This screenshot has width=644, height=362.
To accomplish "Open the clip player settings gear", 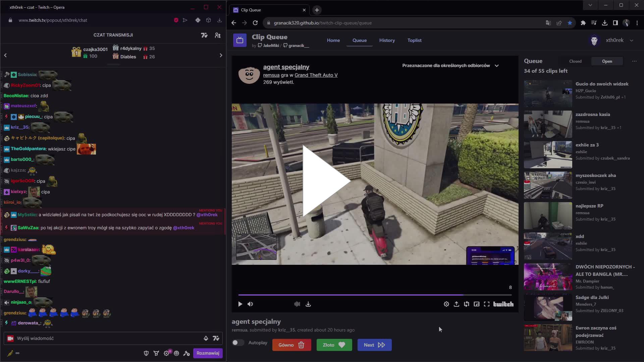I will (446, 304).
